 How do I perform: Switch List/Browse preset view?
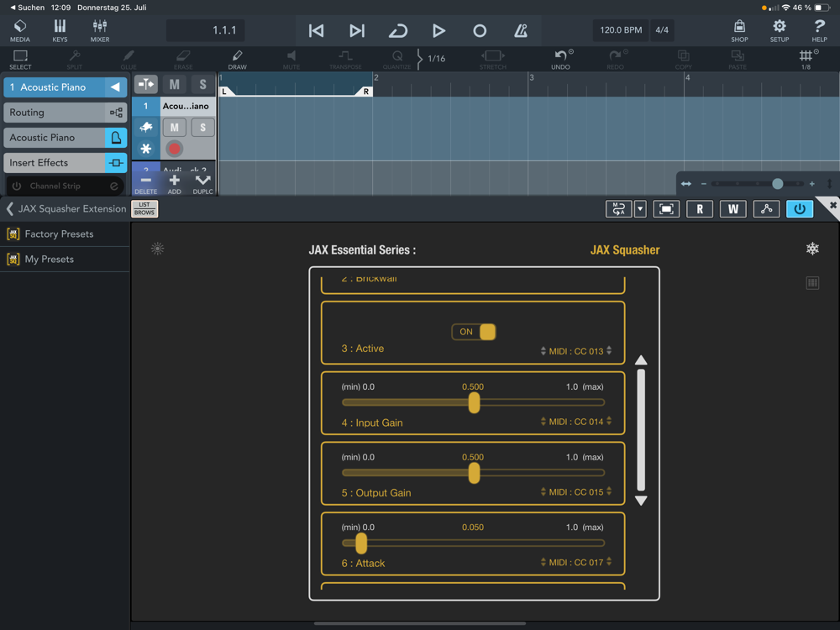point(144,209)
